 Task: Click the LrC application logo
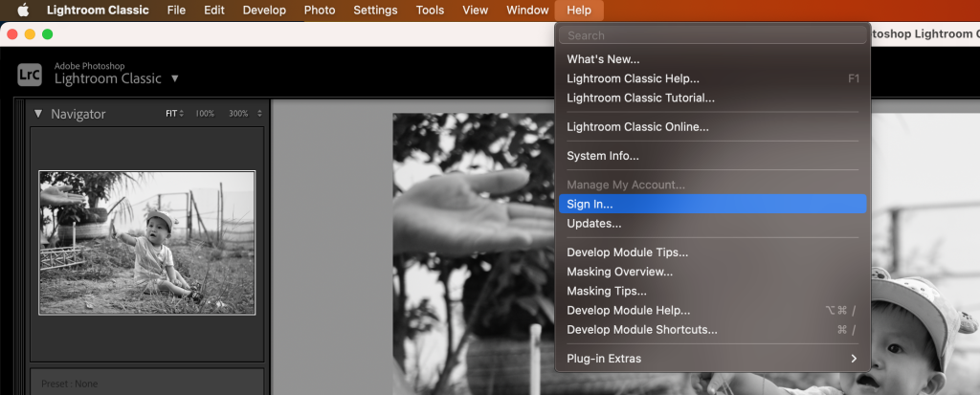30,75
